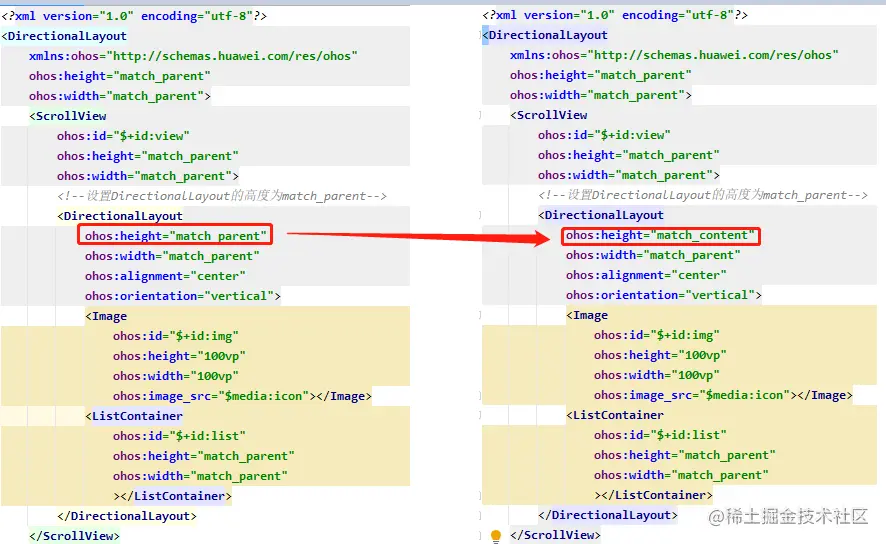Click ohos:id="$+id:img" in right pane
The height and width of the screenshot is (544, 886).
click(657, 335)
